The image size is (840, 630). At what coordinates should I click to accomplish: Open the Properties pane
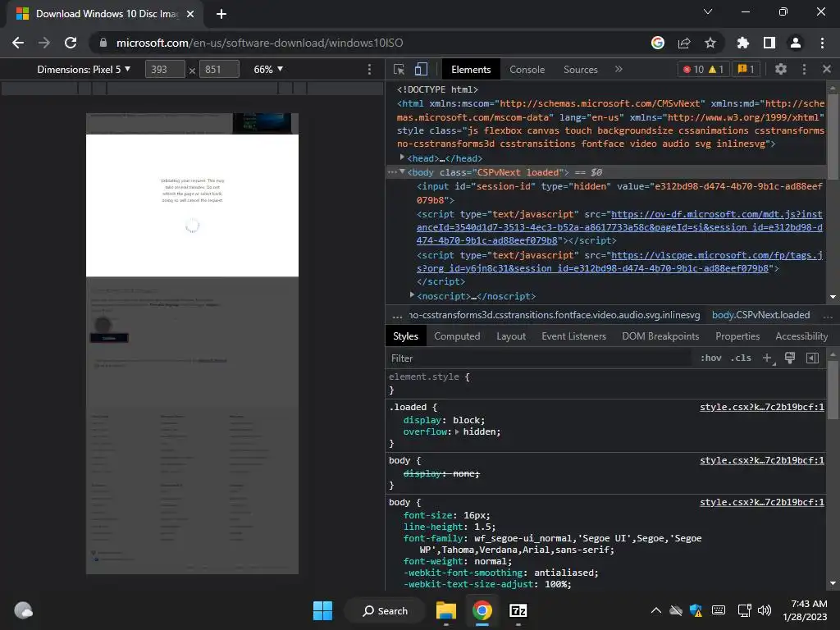tap(737, 336)
